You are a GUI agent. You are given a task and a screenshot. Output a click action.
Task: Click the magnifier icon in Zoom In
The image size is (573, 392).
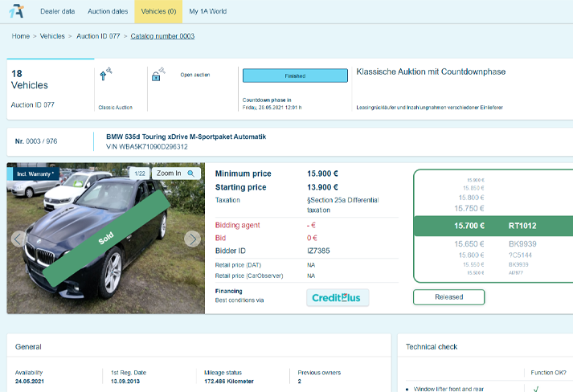(190, 174)
